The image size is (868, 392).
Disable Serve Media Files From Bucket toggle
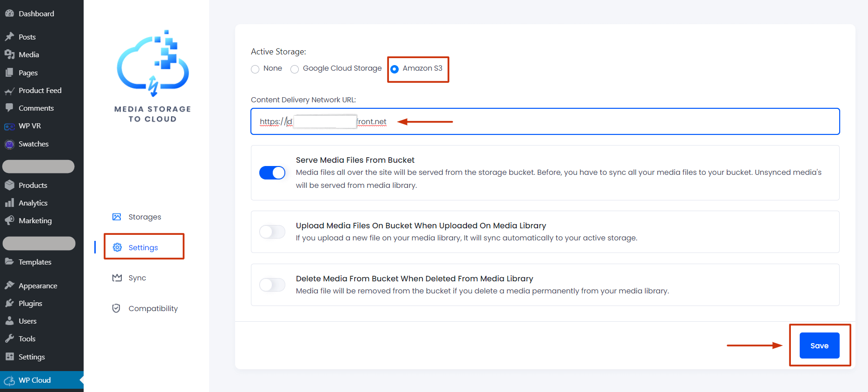pyautogui.click(x=272, y=173)
